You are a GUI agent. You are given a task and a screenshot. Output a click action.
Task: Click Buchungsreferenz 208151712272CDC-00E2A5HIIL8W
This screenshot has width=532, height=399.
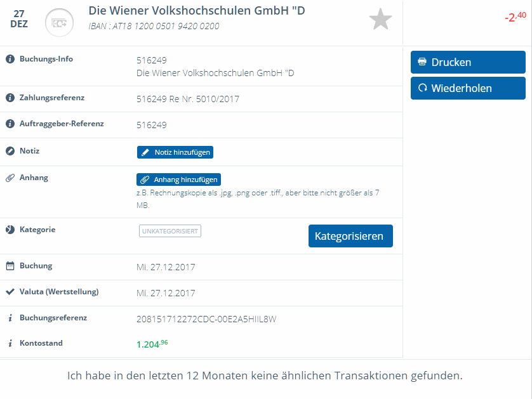206,319
